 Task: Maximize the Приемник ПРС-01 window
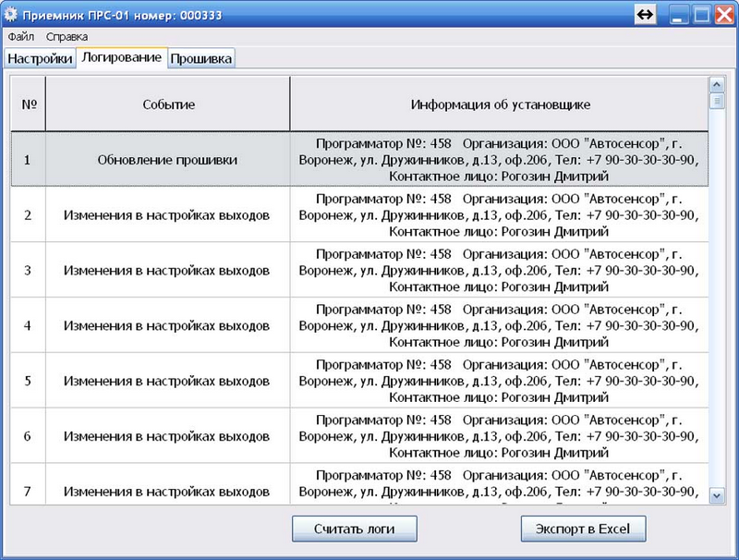point(702,15)
